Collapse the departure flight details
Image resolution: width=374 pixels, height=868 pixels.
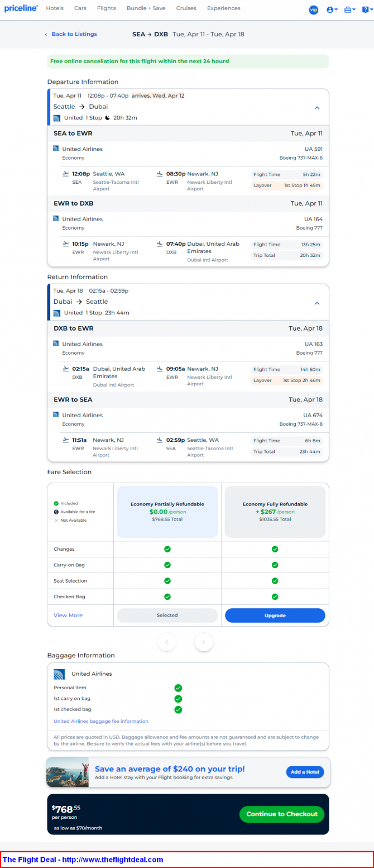[317, 108]
